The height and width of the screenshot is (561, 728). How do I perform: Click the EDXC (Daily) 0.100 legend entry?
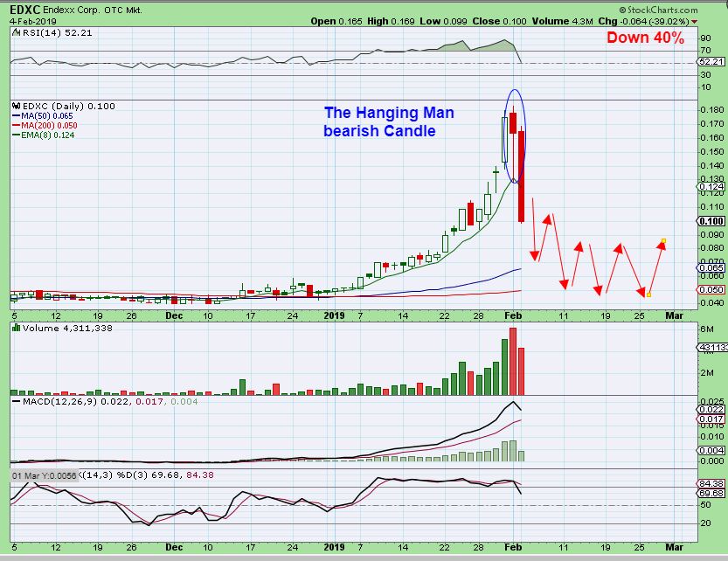coord(69,106)
